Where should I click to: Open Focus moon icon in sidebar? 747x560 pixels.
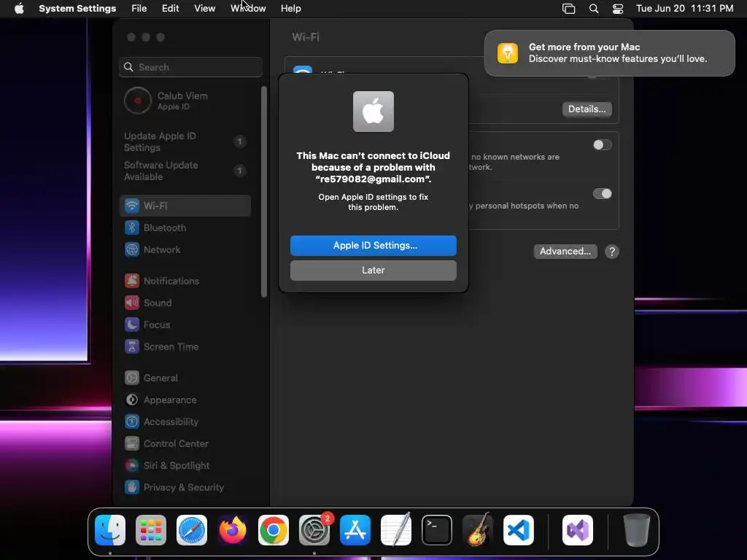(x=132, y=324)
